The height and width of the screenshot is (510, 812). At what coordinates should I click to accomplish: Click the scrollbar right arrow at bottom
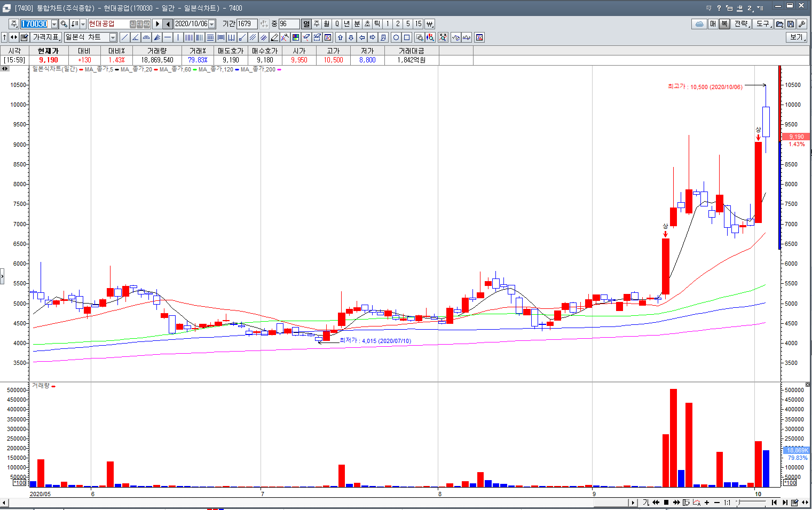pos(633,503)
